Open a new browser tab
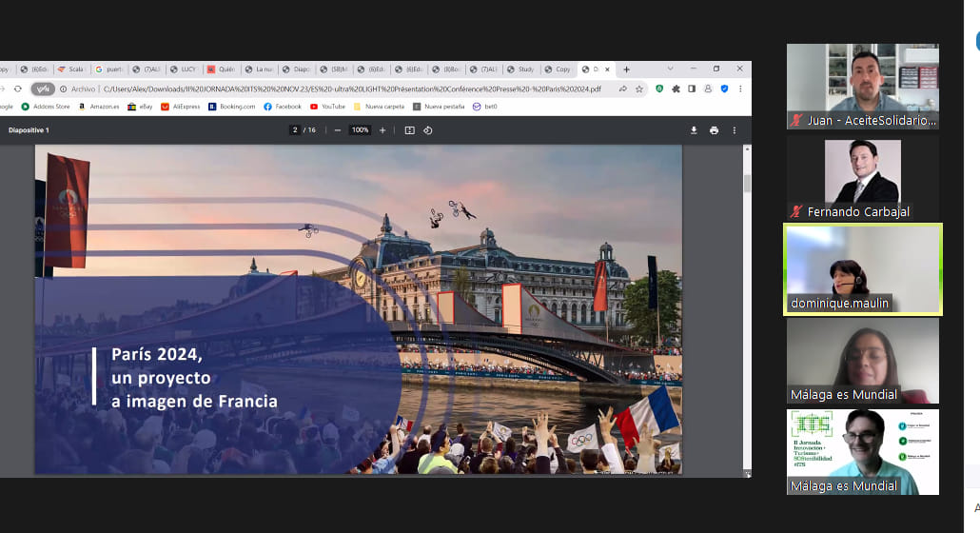The height and width of the screenshot is (533, 980). 626,69
